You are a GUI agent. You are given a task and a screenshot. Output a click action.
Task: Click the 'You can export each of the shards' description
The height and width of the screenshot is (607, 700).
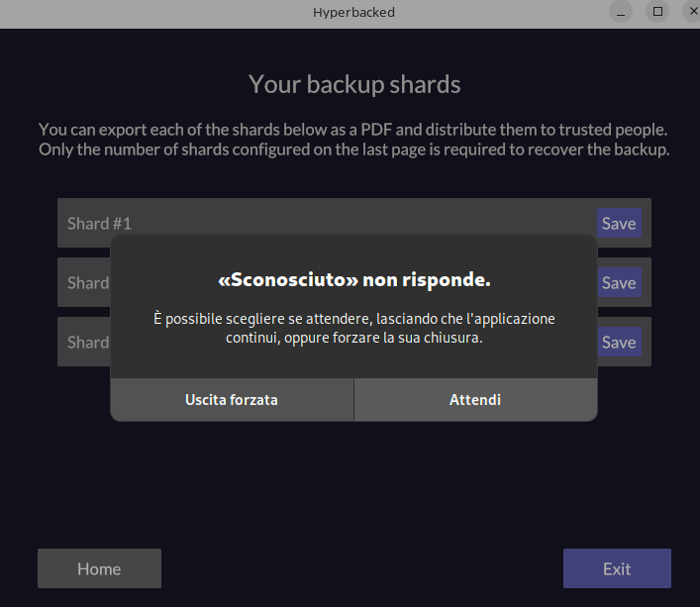[x=354, y=140]
